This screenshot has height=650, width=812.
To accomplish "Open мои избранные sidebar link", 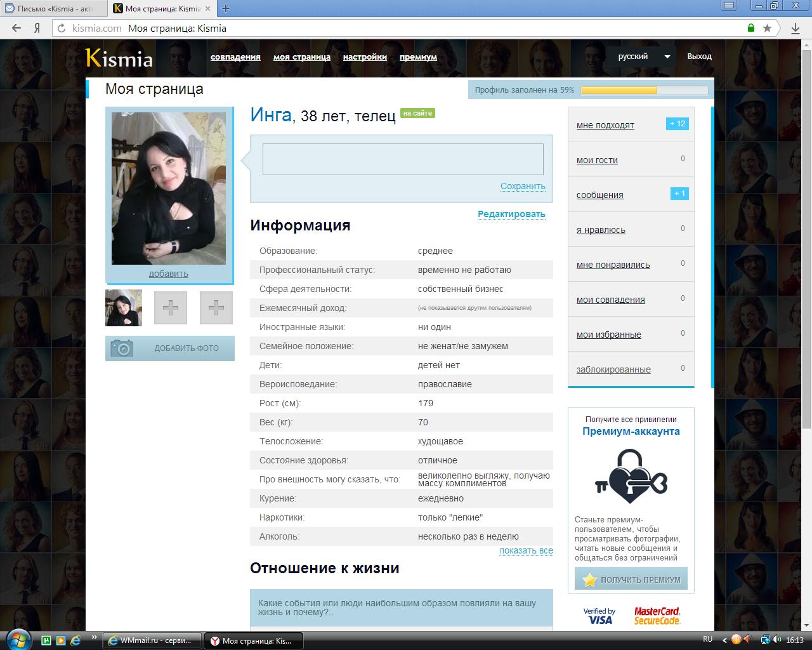I will tap(609, 335).
